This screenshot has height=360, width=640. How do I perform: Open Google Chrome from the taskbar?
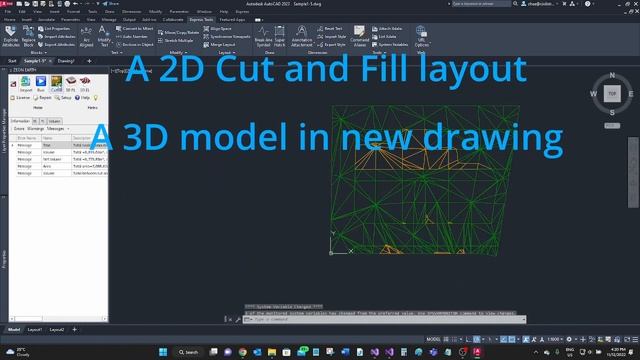243,352
